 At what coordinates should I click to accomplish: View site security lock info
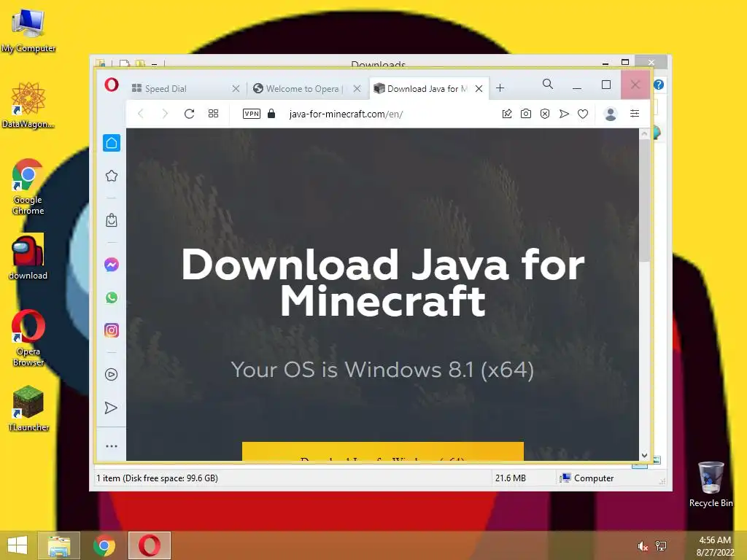coord(271,113)
